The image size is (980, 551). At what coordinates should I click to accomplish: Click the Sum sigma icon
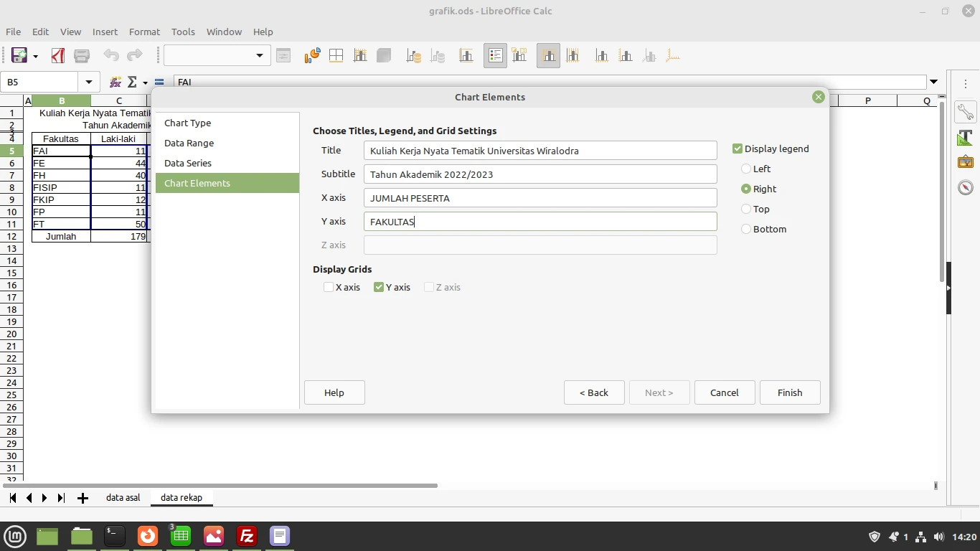click(x=132, y=82)
